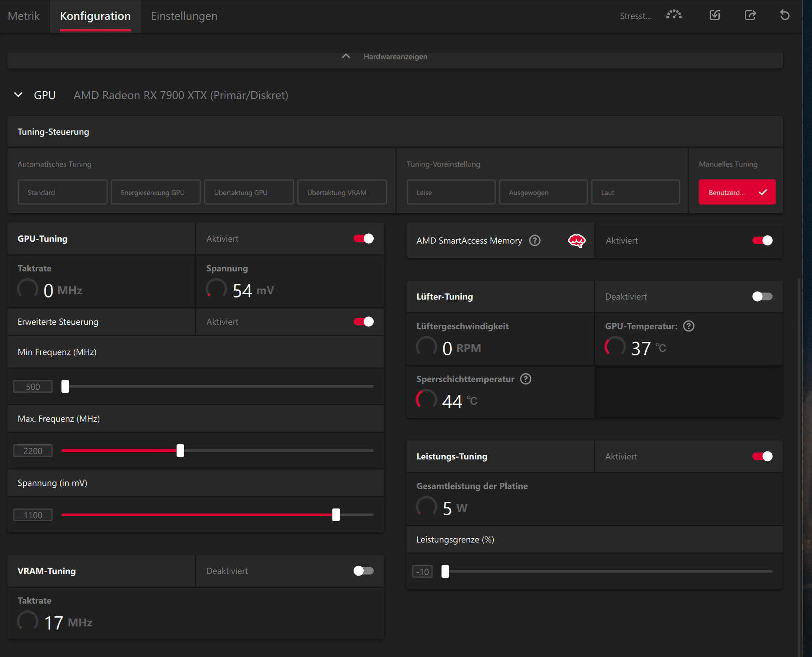Click the Leistungsgrenze value input field
This screenshot has width=812, height=657.
click(422, 571)
